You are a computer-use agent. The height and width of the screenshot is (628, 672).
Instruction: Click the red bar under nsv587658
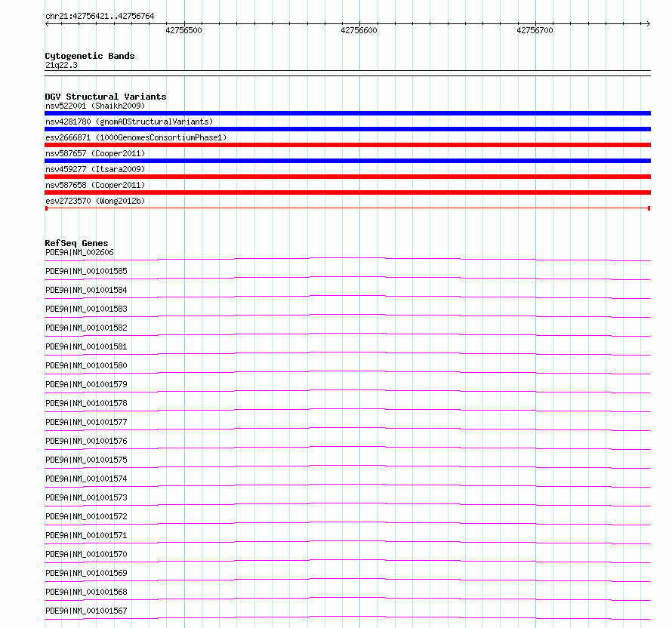[x=347, y=192]
